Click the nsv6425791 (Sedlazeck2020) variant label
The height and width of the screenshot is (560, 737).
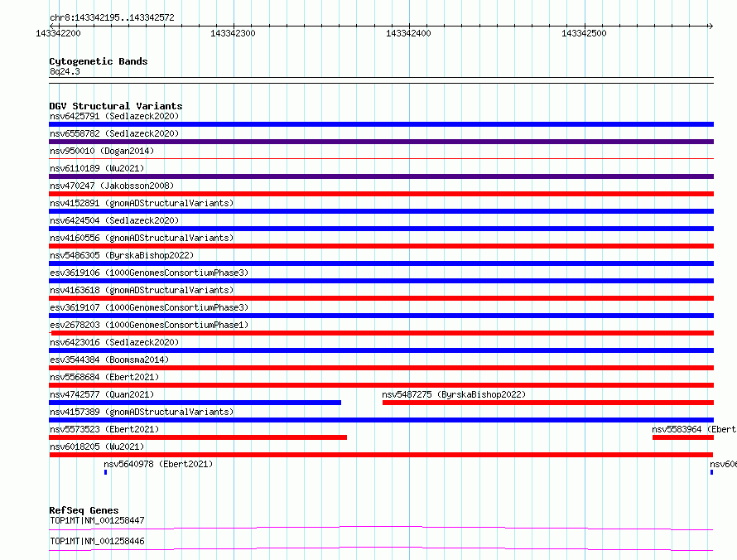coord(114,116)
